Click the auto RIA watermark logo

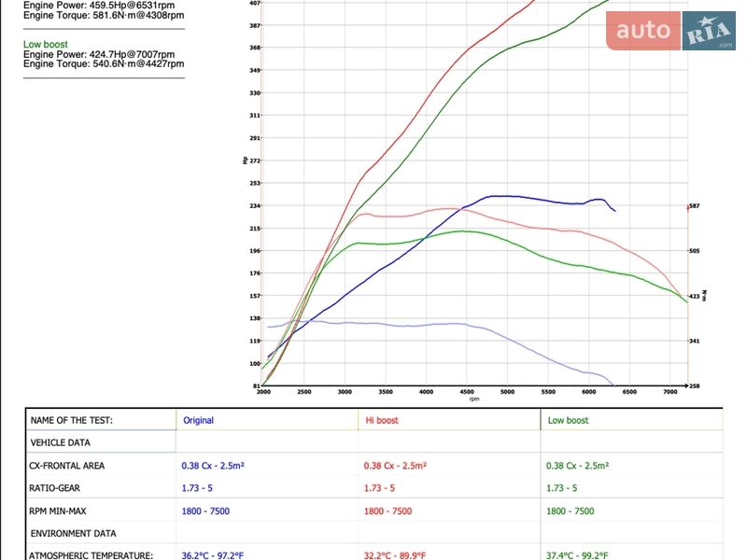coord(670,31)
